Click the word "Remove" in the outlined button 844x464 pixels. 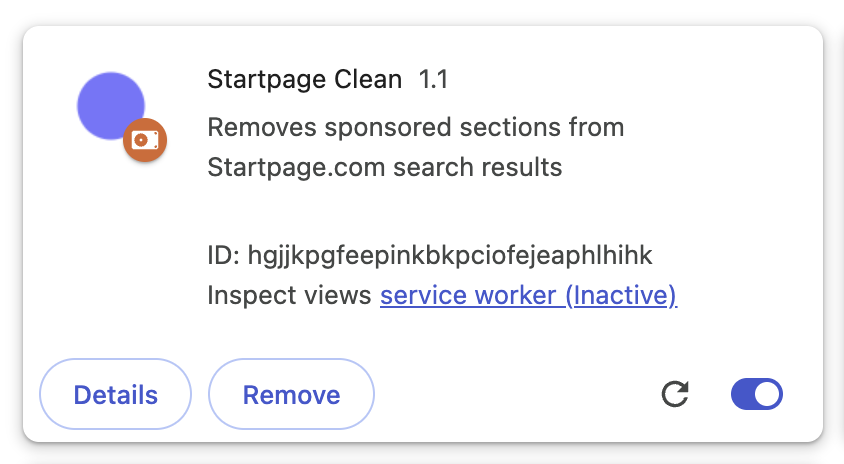tap(291, 394)
